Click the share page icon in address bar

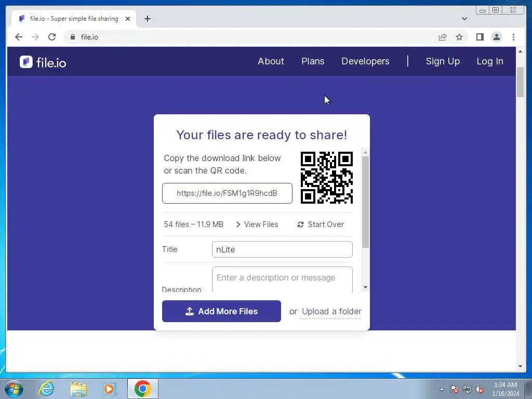point(443,37)
